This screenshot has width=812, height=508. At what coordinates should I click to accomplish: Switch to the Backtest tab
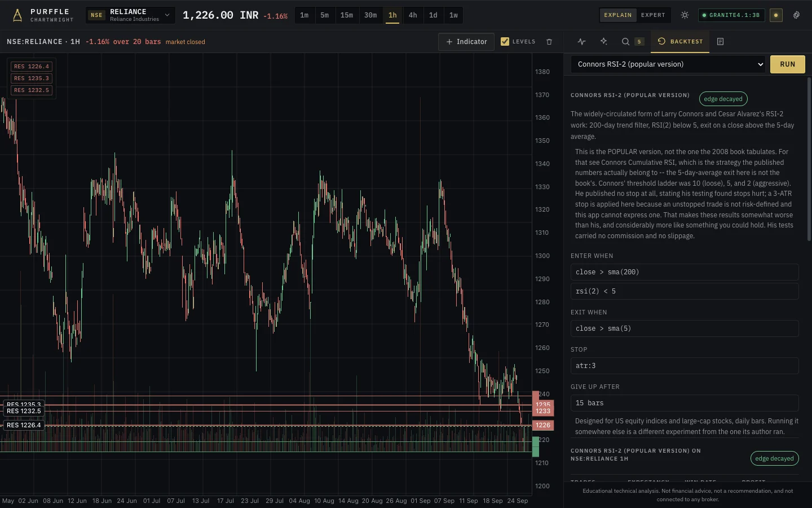click(680, 42)
